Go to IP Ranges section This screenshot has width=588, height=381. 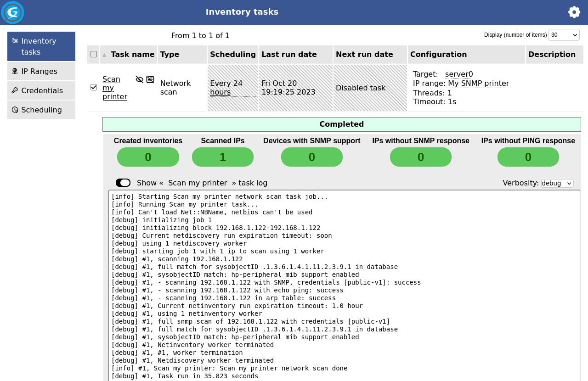tap(41, 71)
